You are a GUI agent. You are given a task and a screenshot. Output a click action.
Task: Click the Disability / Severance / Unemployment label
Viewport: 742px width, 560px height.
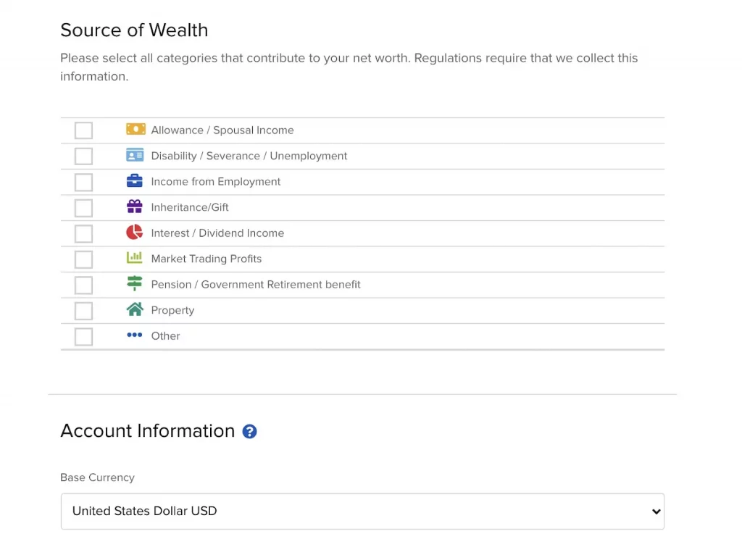click(x=249, y=156)
